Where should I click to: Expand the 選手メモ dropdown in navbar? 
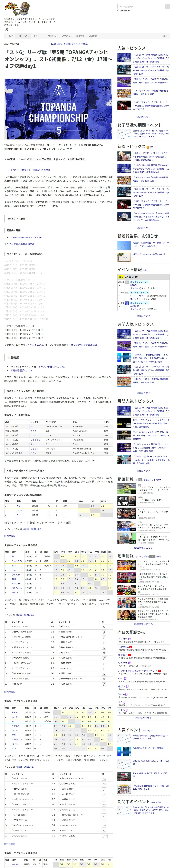pyautogui.click(x=67, y=36)
